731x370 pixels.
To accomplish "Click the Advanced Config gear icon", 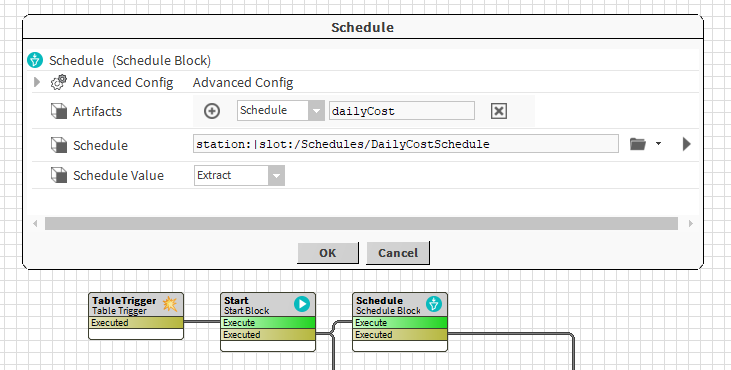I will (59, 82).
